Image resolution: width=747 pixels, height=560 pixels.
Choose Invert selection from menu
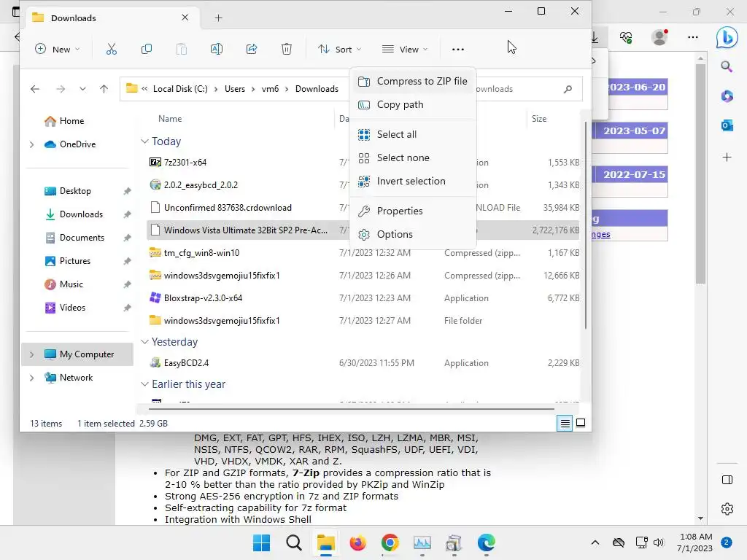point(413,182)
